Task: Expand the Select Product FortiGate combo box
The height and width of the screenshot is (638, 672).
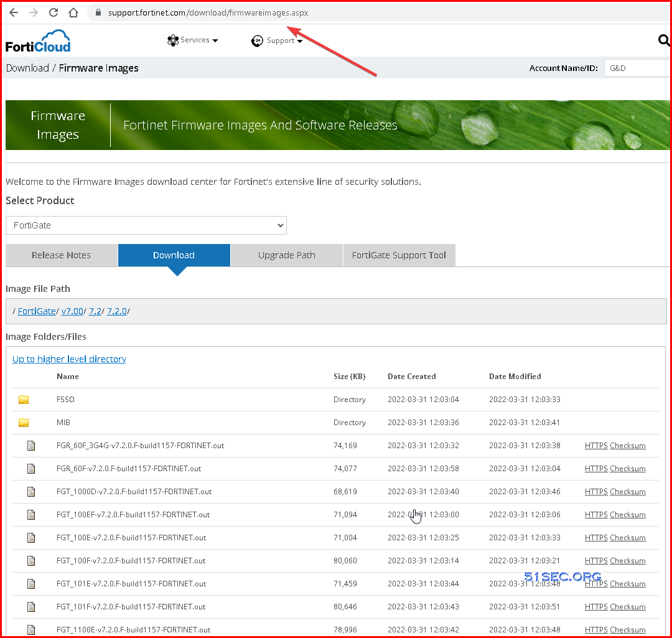Action: point(146,225)
